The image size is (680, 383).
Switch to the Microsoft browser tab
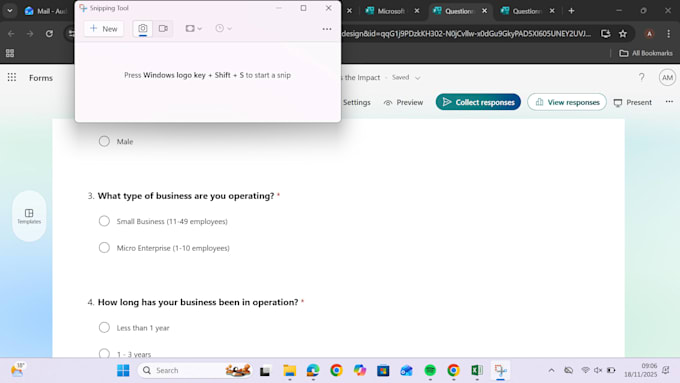[x=392, y=11]
